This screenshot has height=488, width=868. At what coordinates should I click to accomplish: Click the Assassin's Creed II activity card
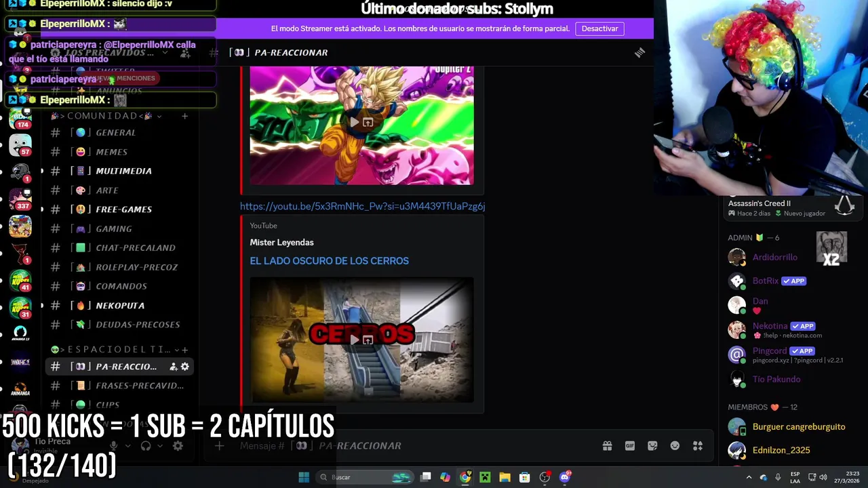[791, 207]
